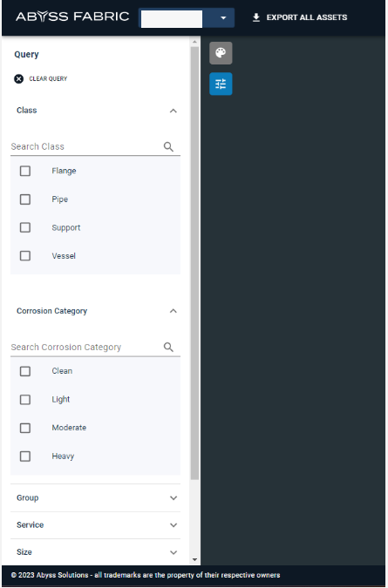
Task: Click the download icon beside Export All Assets
Action: click(x=256, y=17)
